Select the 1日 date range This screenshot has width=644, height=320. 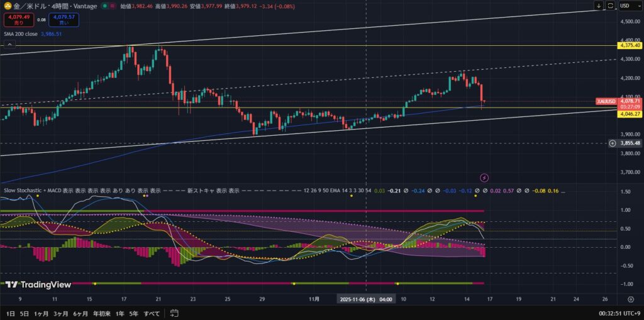click(x=9, y=313)
